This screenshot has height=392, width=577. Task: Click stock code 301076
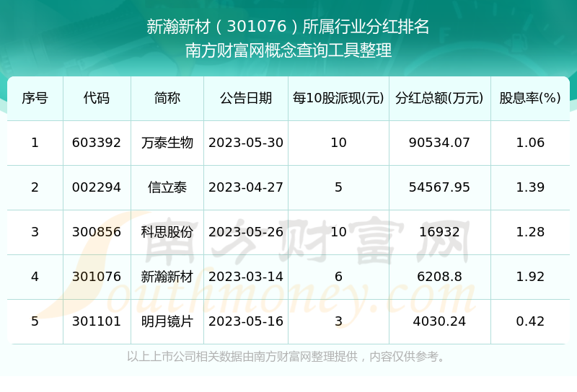coord(97,277)
